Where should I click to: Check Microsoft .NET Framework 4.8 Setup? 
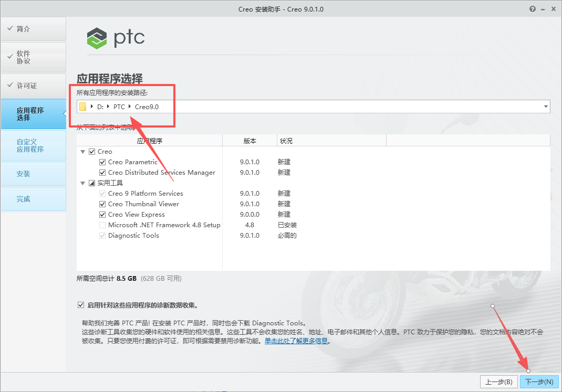102,225
